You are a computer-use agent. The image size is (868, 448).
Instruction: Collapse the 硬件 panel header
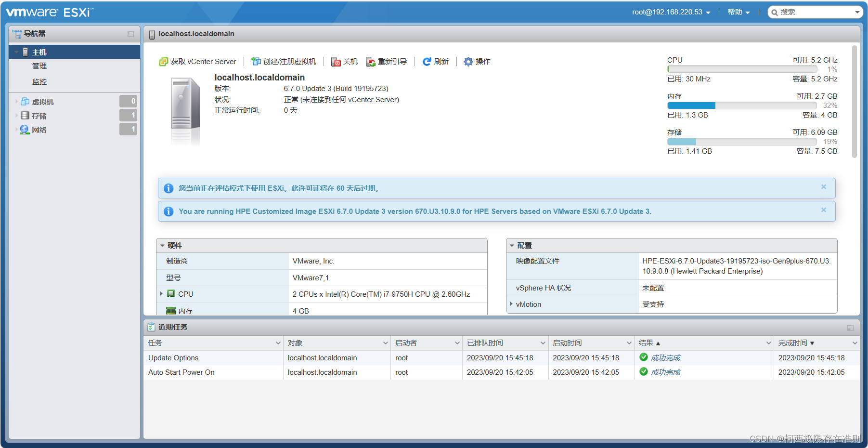[162, 245]
